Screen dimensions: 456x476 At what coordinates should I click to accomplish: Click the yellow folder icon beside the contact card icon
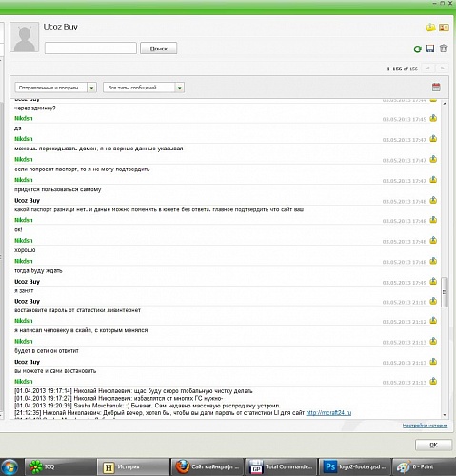click(430, 28)
